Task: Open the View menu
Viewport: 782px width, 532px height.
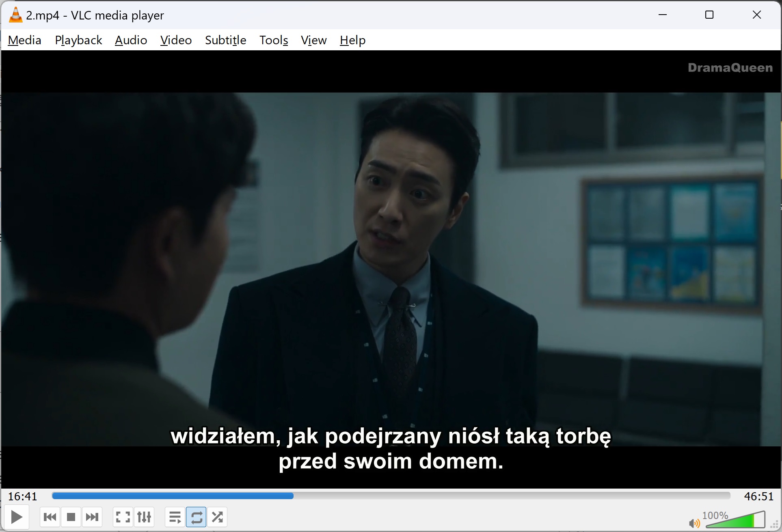Action: (313, 40)
